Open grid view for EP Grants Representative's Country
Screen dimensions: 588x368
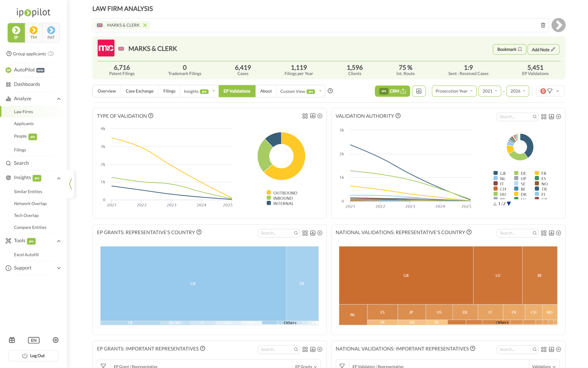point(305,233)
